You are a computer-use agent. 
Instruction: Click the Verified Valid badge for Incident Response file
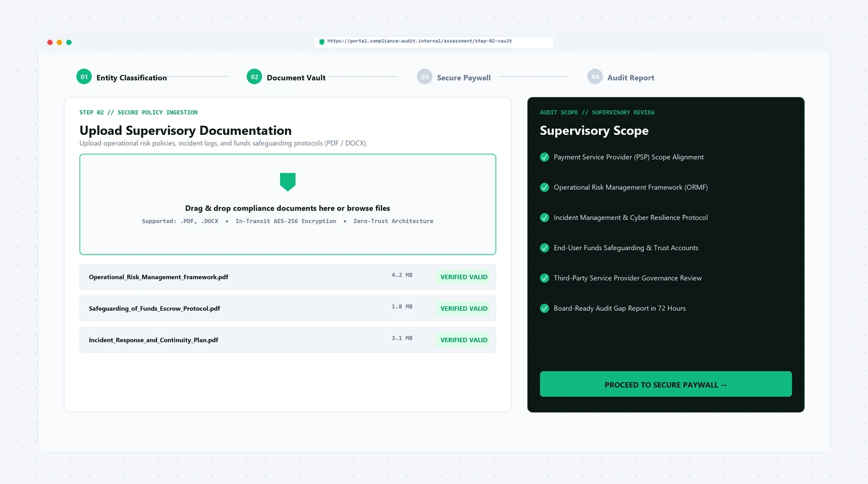(x=464, y=340)
